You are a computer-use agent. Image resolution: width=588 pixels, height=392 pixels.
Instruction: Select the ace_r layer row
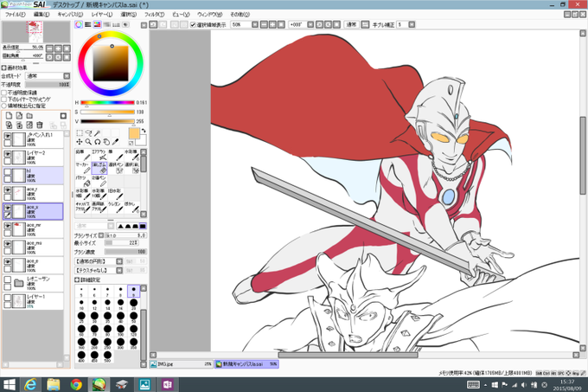33,193
